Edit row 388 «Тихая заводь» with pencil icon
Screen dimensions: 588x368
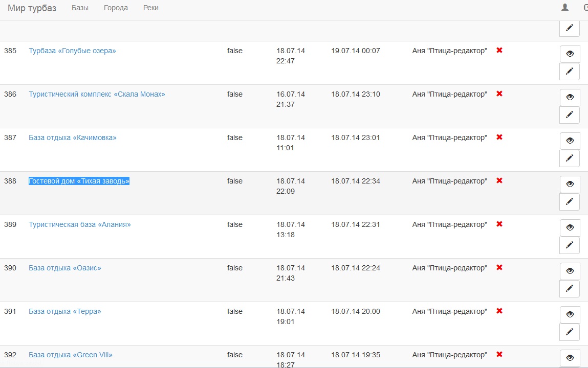click(570, 202)
